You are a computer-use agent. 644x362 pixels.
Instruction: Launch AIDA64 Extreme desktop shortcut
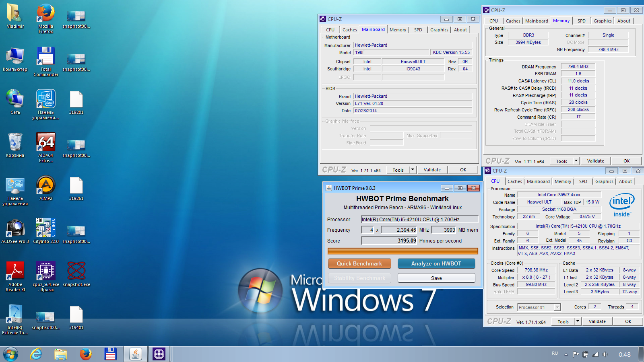pos(45,147)
